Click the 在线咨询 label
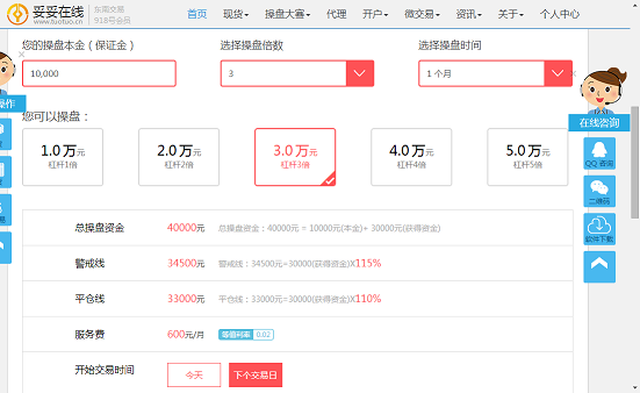Image resolution: width=640 pixels, height=393 pixels. tap(599, 123)
